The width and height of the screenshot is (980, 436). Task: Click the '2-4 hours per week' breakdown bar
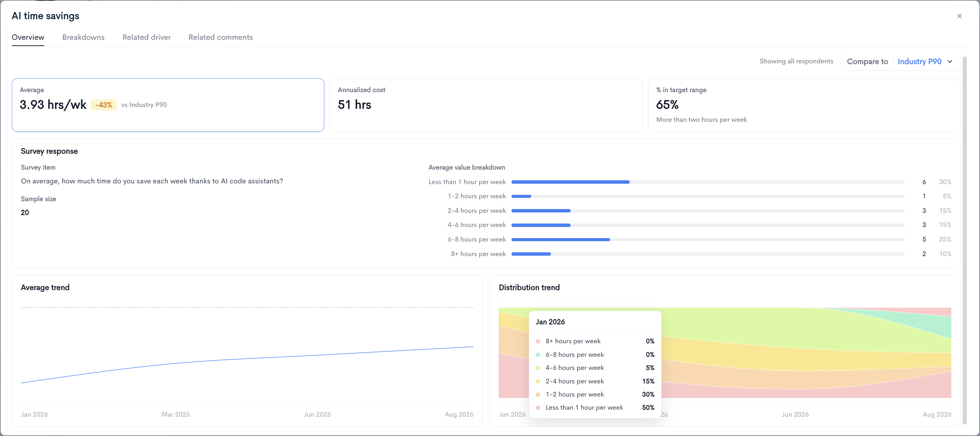(x=708, y=211)
